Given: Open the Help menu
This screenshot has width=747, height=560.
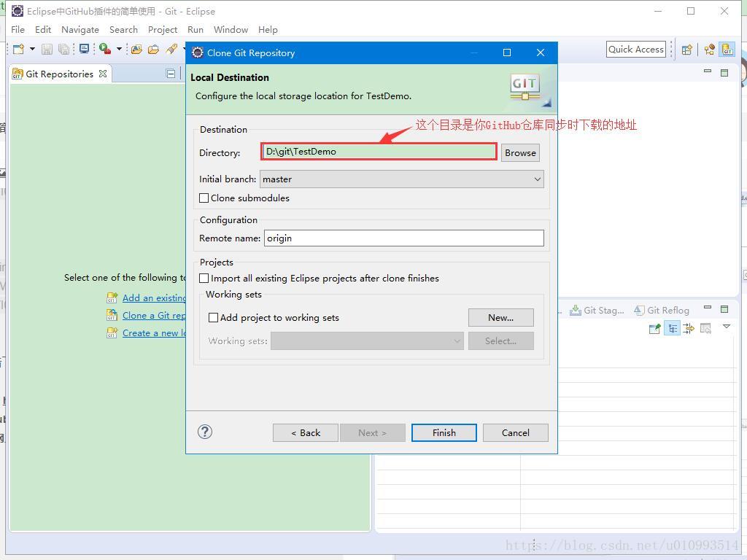Looking at the screenshot, I should 268,29.
